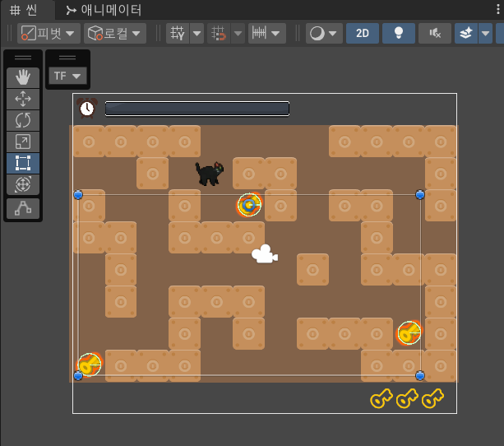
Task: Select the Hand view tool
Action: pyautogui.click(x=23, y=77)
